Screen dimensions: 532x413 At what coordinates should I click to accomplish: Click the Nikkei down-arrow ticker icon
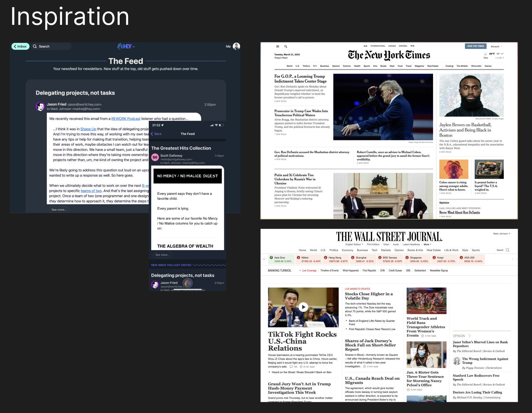click(x=298, y=258)
